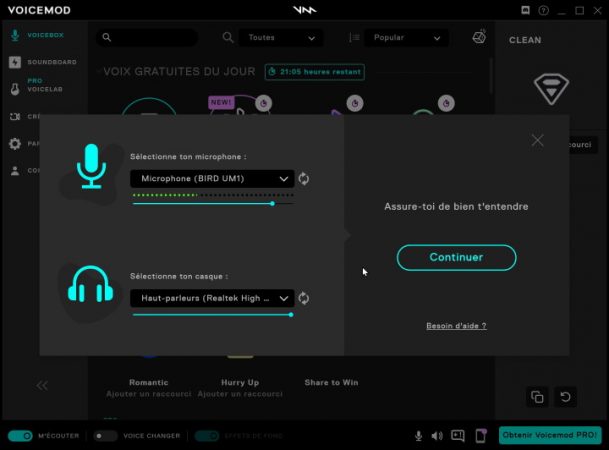Open the Microphone (BIRD UM1) dropdown
Viewport: 609px width, 450px height.
click(x=212, y=178)
